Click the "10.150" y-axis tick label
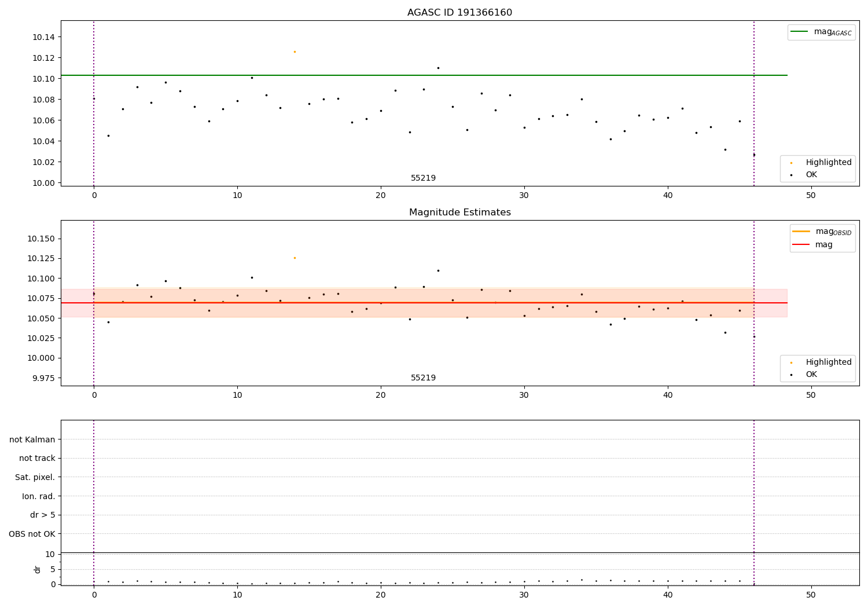 [41, 239]
